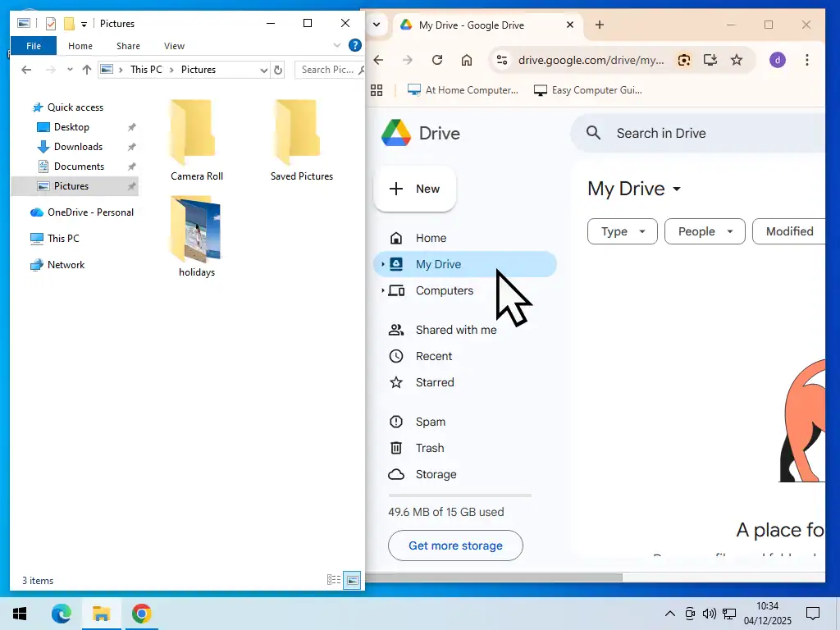
Task: Switch to the View tab in File Explorer
Action: [x=174, y=46]
